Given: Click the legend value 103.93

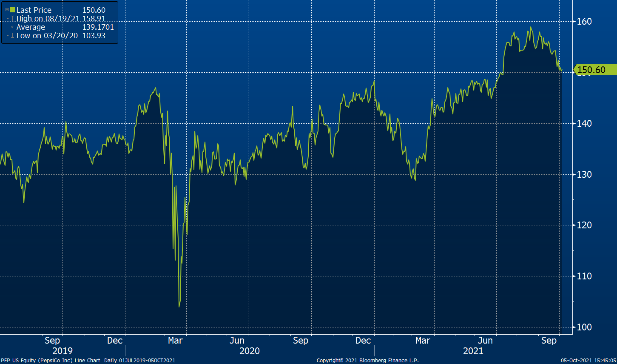Looking at the screenshot, I should 94,36.
